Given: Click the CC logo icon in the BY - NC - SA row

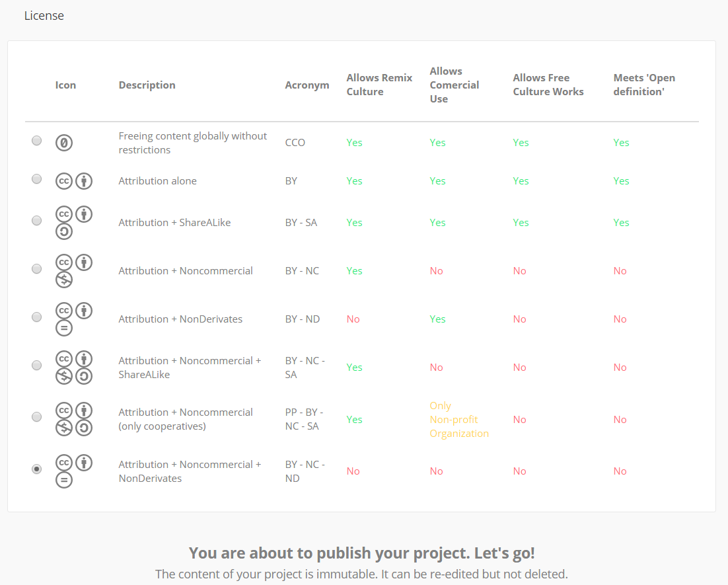Looking at the screenshot, I should click(64, 359).
